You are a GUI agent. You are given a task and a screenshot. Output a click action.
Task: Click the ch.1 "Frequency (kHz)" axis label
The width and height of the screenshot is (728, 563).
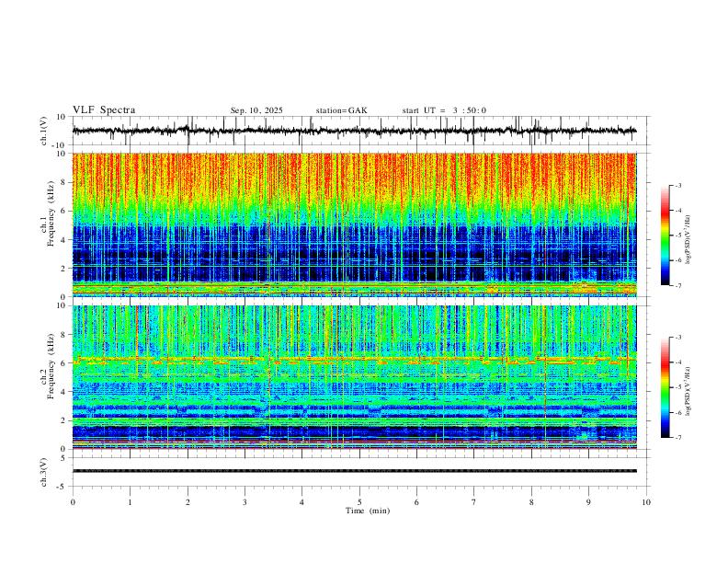pos(51,213)
